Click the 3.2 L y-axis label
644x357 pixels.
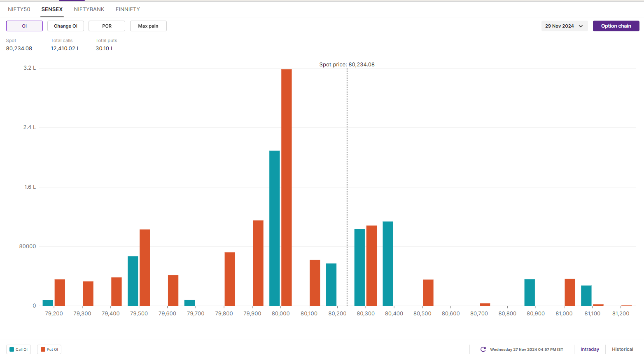(30, 68)
